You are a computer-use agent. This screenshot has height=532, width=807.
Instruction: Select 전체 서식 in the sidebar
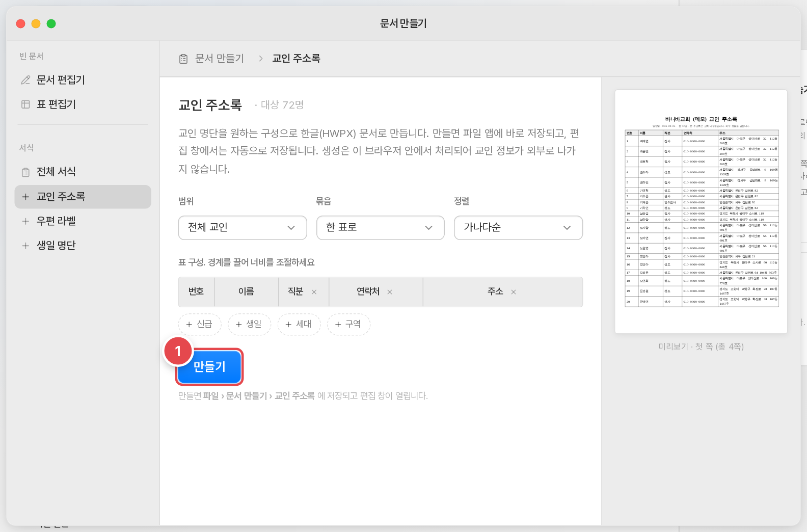(x=83, y=172)
